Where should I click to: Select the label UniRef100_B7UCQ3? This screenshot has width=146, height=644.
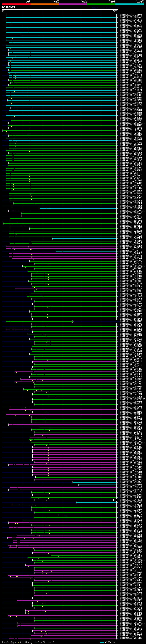[131, 42]
